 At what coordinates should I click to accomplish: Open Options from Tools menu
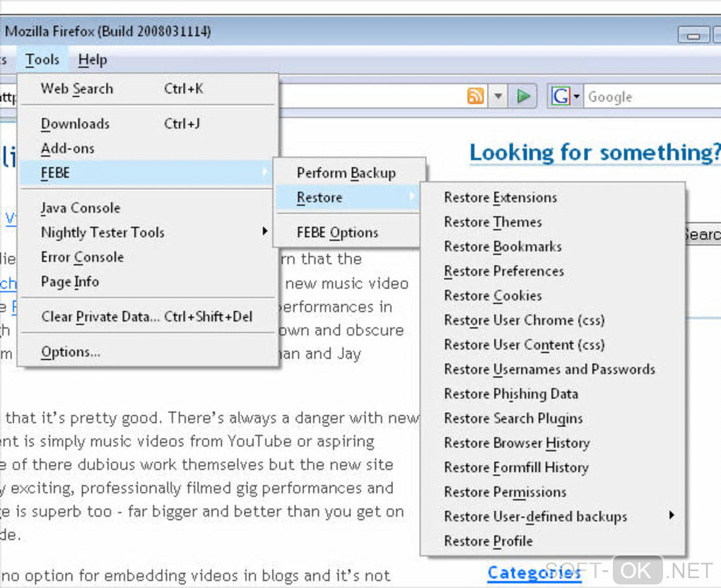point(148,352)
